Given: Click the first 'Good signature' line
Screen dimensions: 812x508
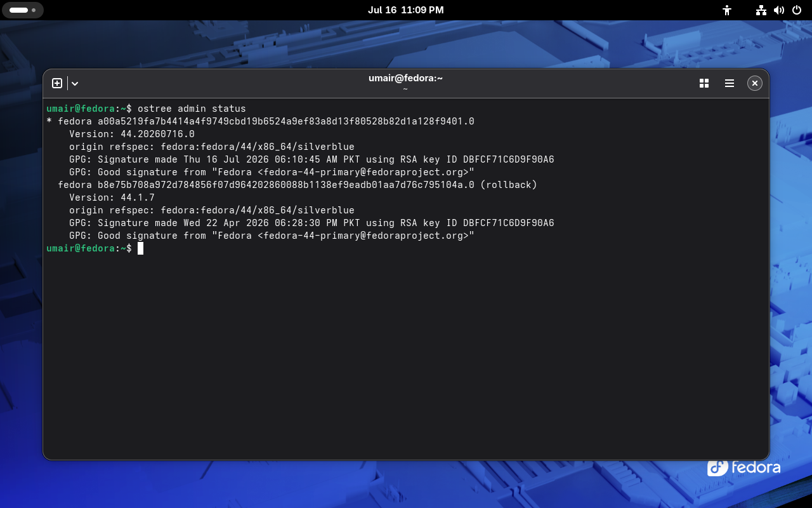Looking at the screenshot, I should pos(272,172).
